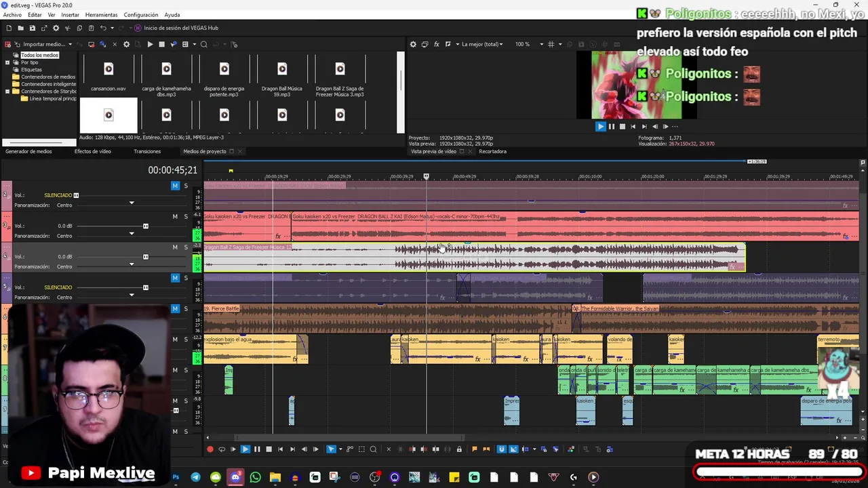Click the Record button in transport bar

click(210, 449)
